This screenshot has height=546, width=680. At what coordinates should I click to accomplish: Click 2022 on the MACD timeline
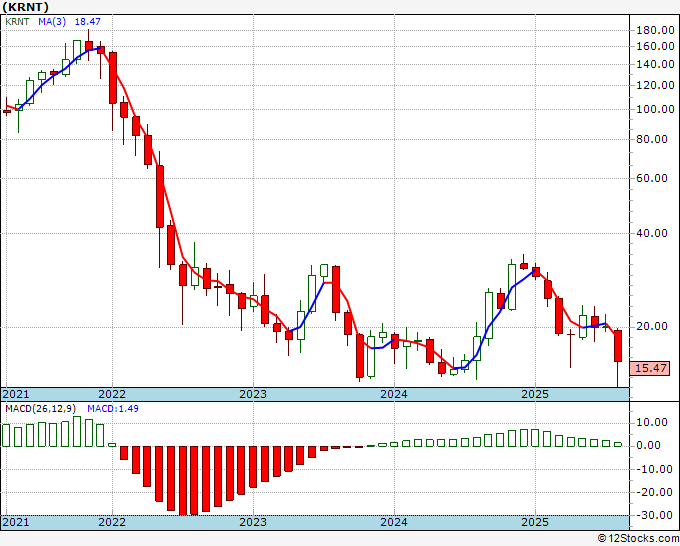tap(112, 522)
